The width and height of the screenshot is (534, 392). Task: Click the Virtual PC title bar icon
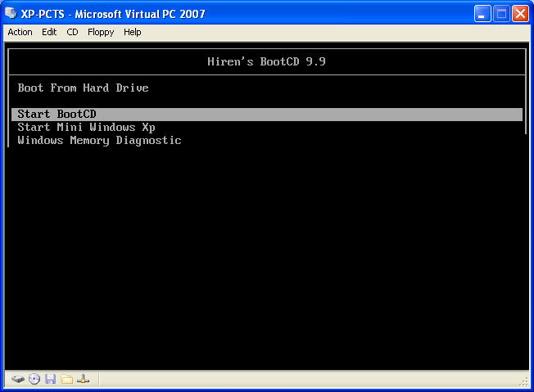pyautogui.click(x=11, y=13)
